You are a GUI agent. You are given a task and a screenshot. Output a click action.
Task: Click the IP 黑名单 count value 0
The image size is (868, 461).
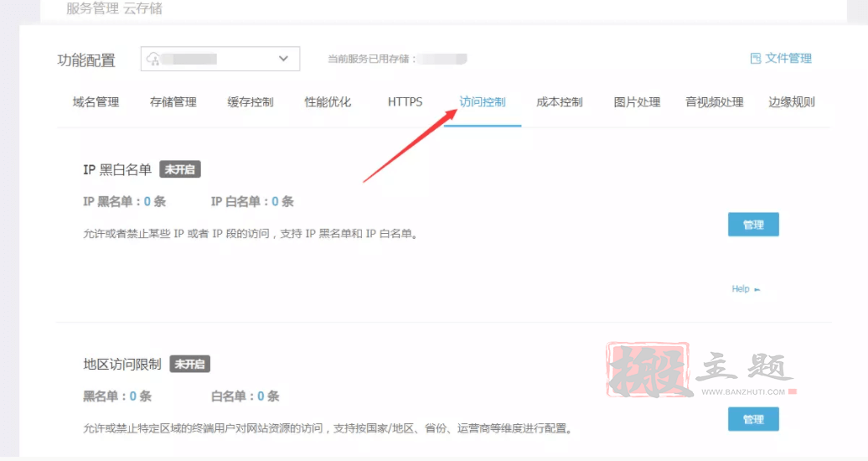point(147,202)
